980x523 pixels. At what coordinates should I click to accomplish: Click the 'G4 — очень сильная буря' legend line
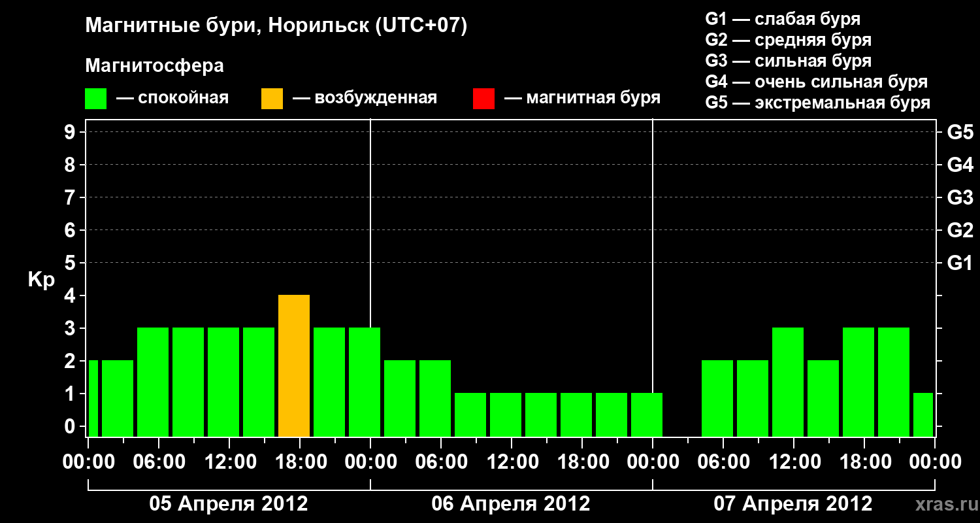click(x=817, y=82)
